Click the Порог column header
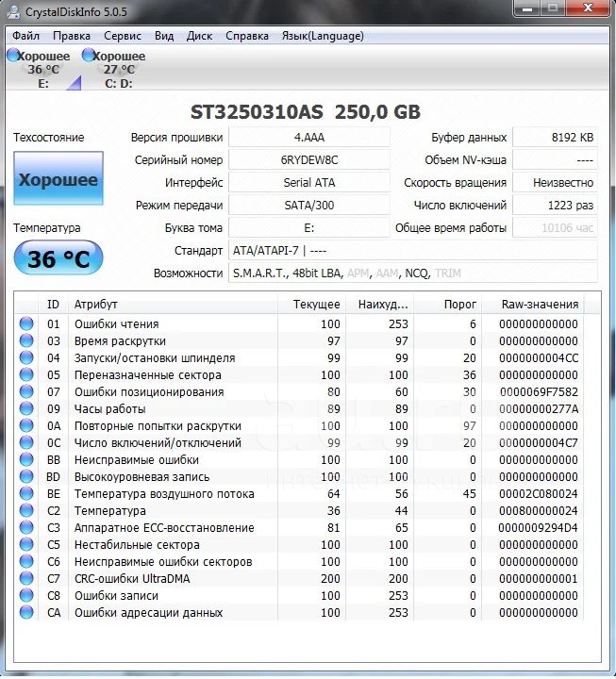Image resolution: width=616 pixels, height=679 pixels. (447, 305)
